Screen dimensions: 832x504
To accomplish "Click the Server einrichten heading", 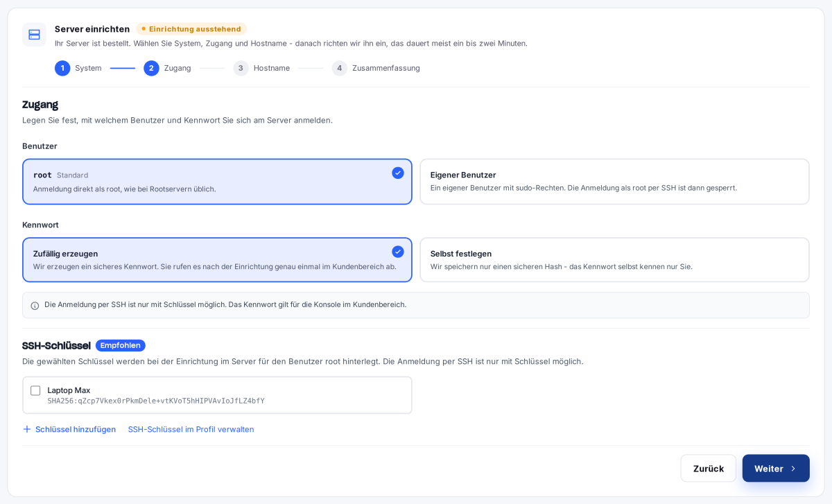I will tap(92, 29).
